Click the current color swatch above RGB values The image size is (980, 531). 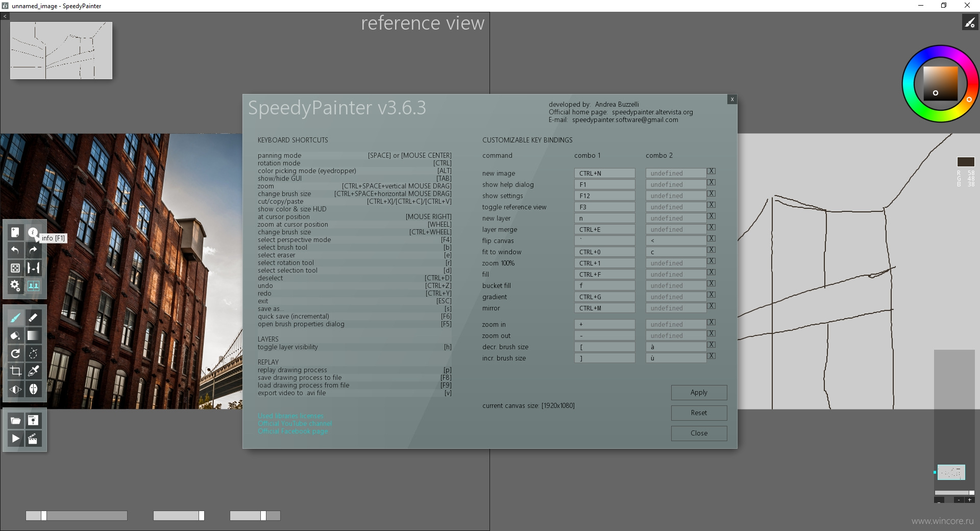click(965, 162)
